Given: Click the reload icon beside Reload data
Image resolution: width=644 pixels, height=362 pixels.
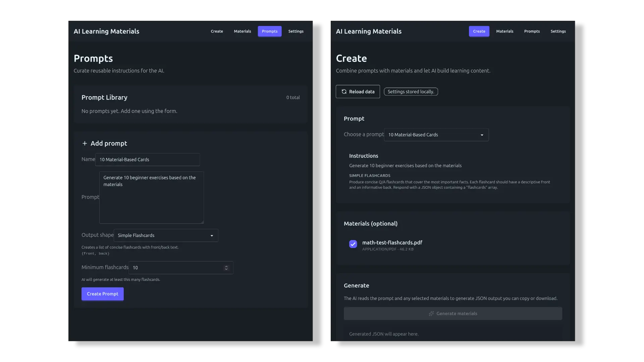Looking at the screenshot, I should [x=344, y=92].
